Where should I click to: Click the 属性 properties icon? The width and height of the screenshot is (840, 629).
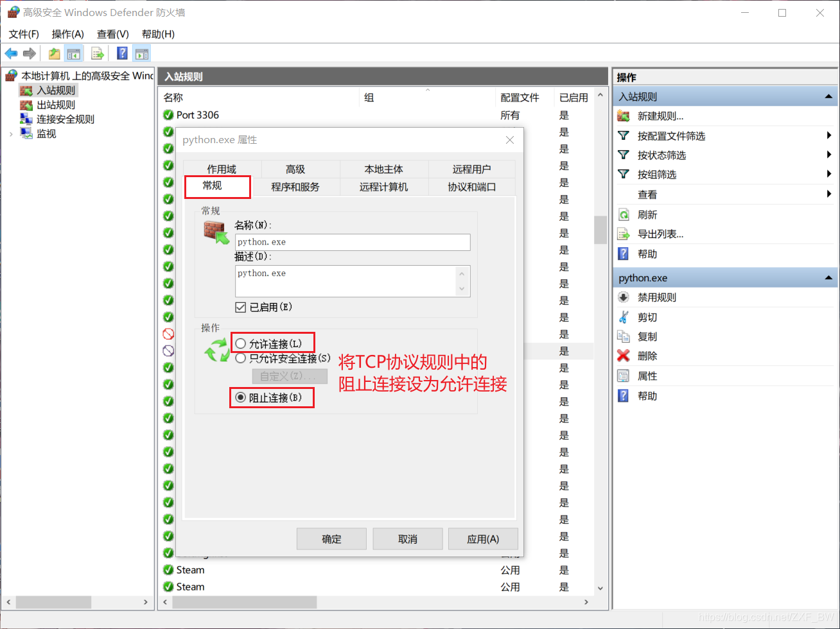tap(624, 376)
